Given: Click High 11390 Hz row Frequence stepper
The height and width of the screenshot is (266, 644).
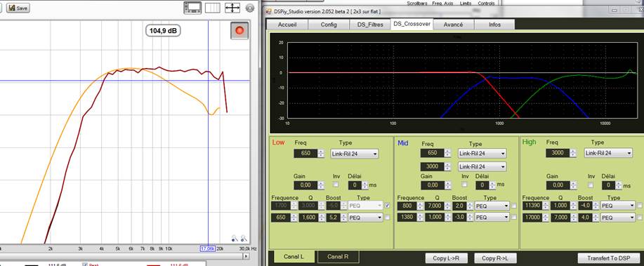Looking at the screenshot, I should [x=546, y=206].
